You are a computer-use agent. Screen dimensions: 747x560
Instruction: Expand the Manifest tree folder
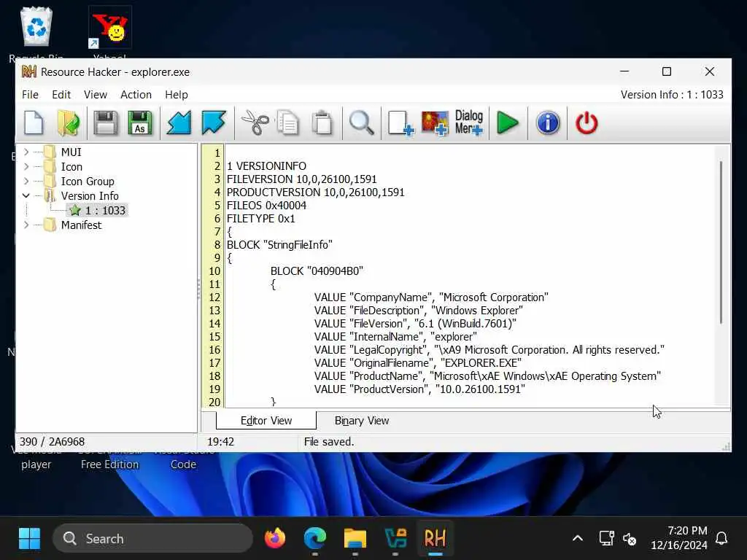tap(26, 225)
